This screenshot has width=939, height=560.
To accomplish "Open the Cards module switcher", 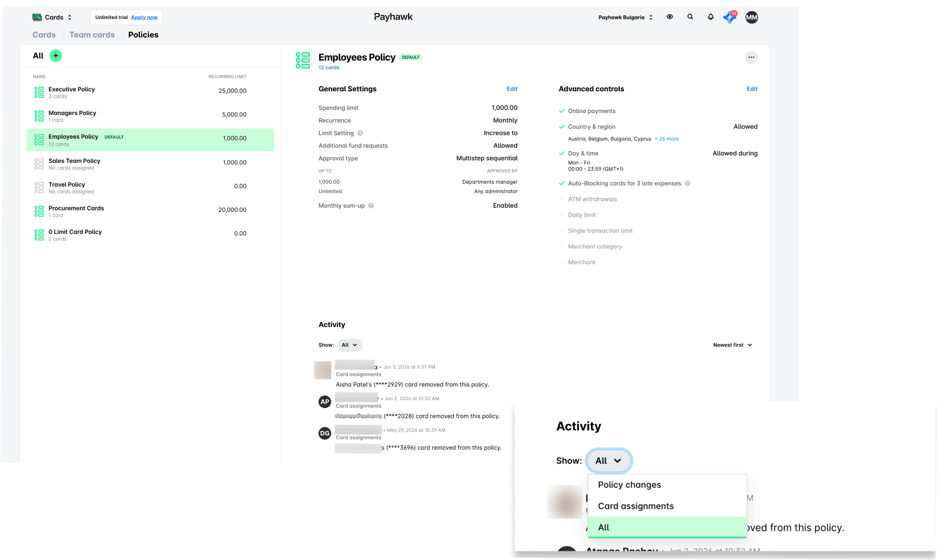I will tap(52, 17).
